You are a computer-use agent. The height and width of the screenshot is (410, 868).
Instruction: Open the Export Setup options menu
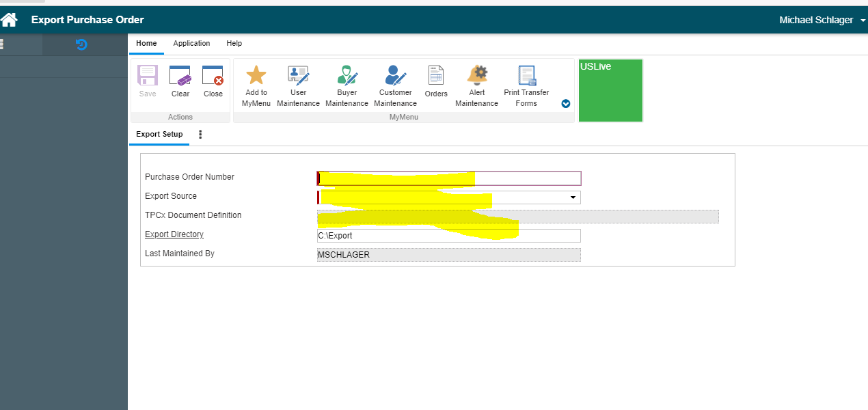pos(200,135)
